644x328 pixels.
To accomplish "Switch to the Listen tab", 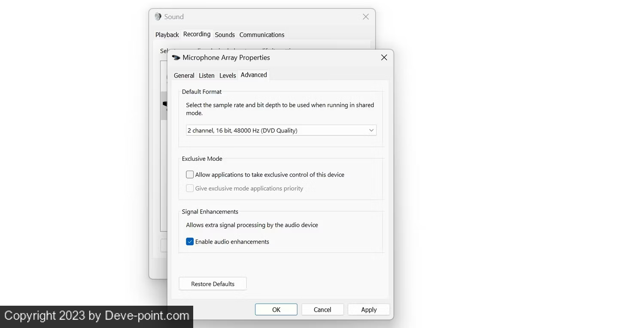I will point(207,75).
